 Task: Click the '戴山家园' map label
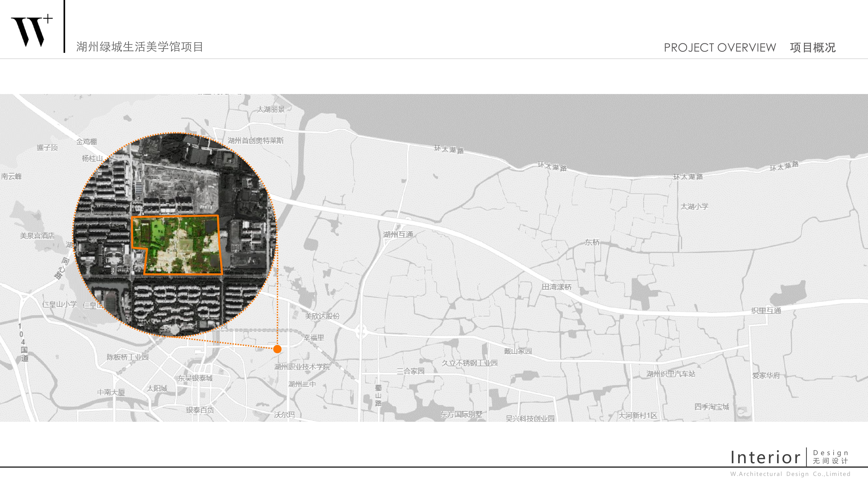coord(518,351)
